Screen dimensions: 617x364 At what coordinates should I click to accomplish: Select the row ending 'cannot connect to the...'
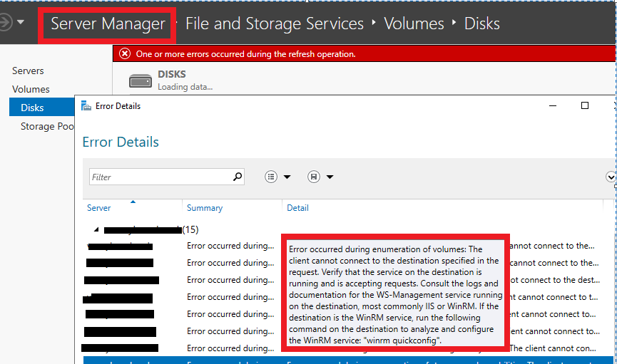[349, 263]
